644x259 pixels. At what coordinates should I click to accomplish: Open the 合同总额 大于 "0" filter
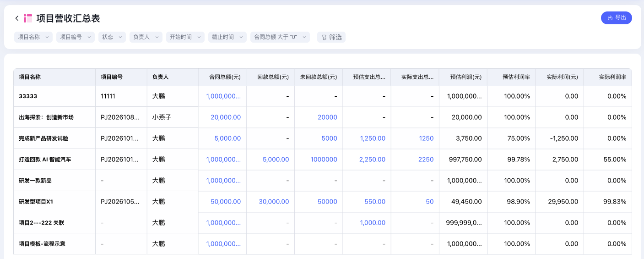[x=280, y=37]
